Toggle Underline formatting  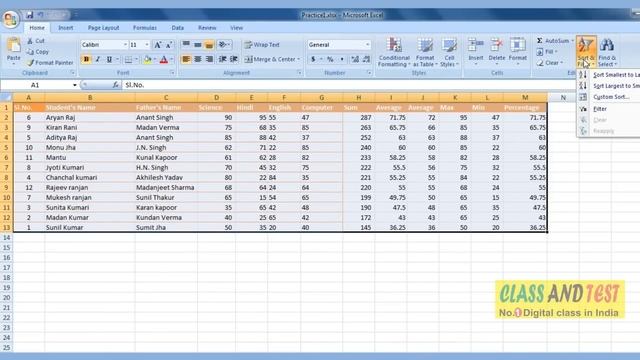click(x=109, y=60)
